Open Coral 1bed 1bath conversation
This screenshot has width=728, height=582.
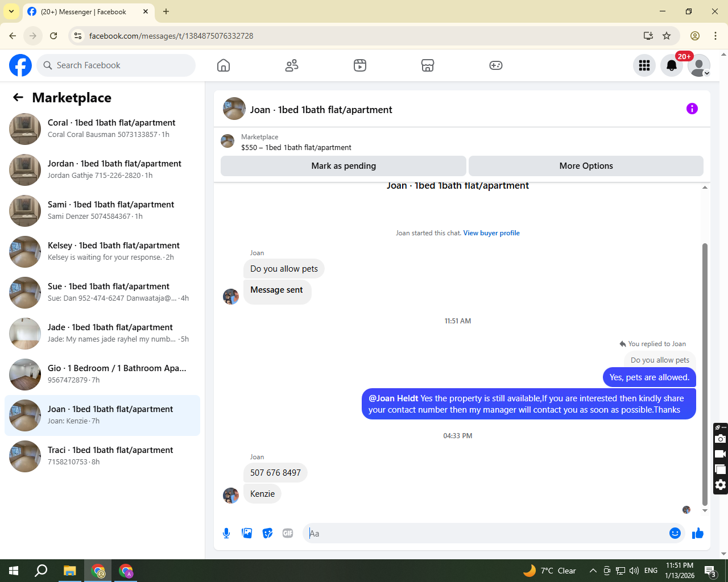click(102, 129)
